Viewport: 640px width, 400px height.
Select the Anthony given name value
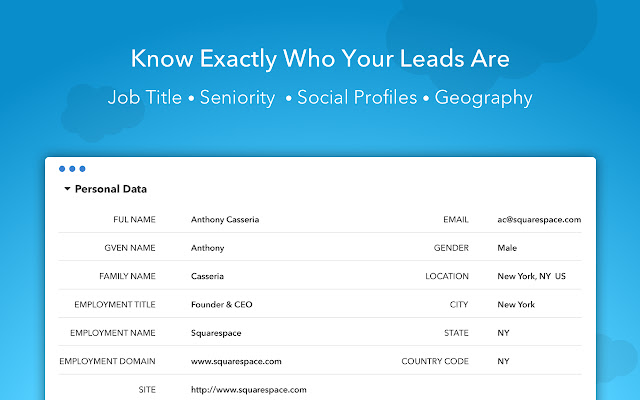click(x=207, y=248)
